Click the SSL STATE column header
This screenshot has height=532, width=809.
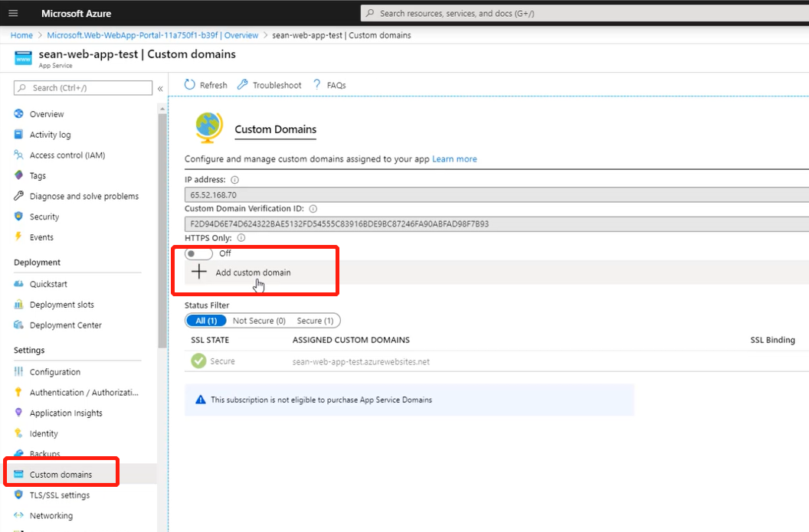click(x=210, y=340)
